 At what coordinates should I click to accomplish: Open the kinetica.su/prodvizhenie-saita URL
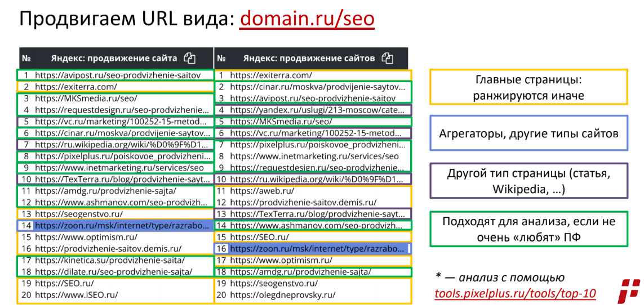[109, 260]
